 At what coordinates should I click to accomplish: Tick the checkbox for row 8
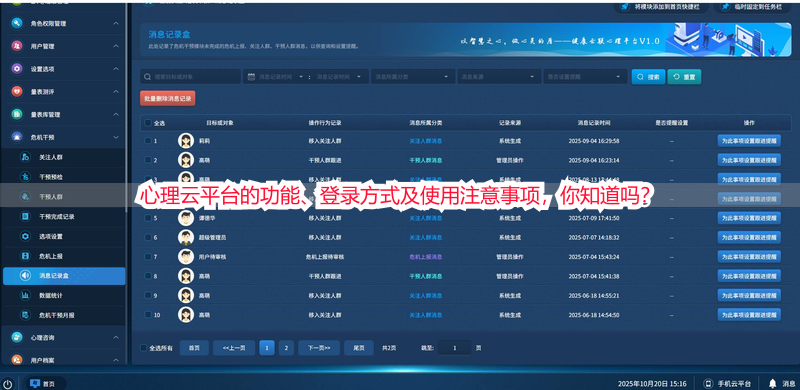pos(148,276)
